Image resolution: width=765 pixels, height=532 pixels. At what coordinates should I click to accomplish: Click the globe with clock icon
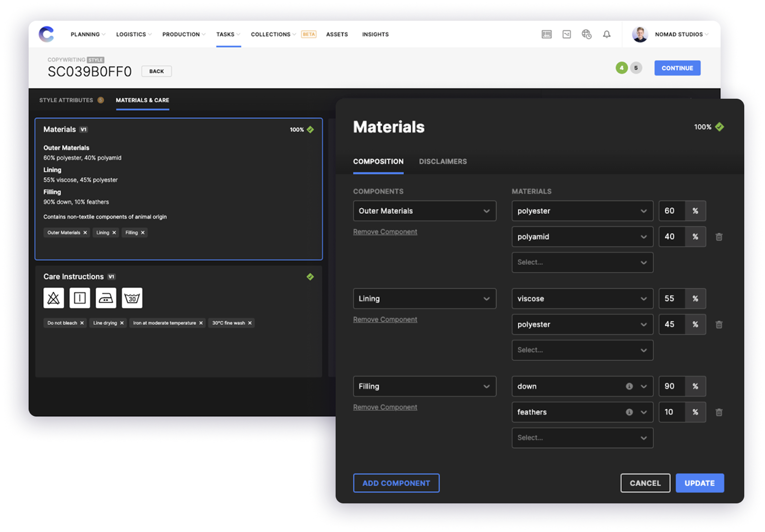(x=586, y=34)
